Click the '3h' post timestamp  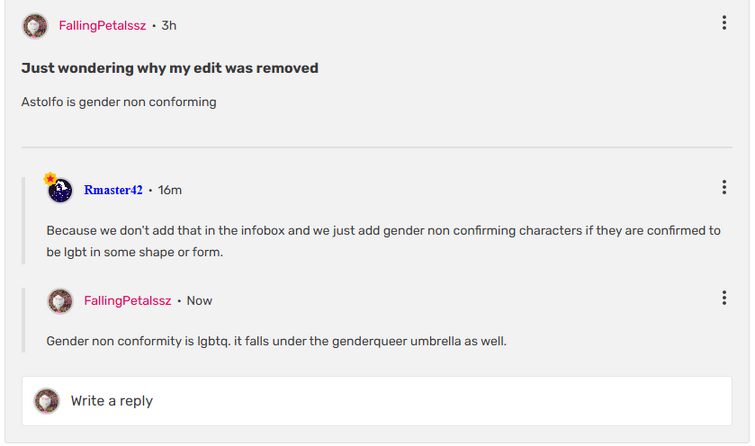(169, 26)
